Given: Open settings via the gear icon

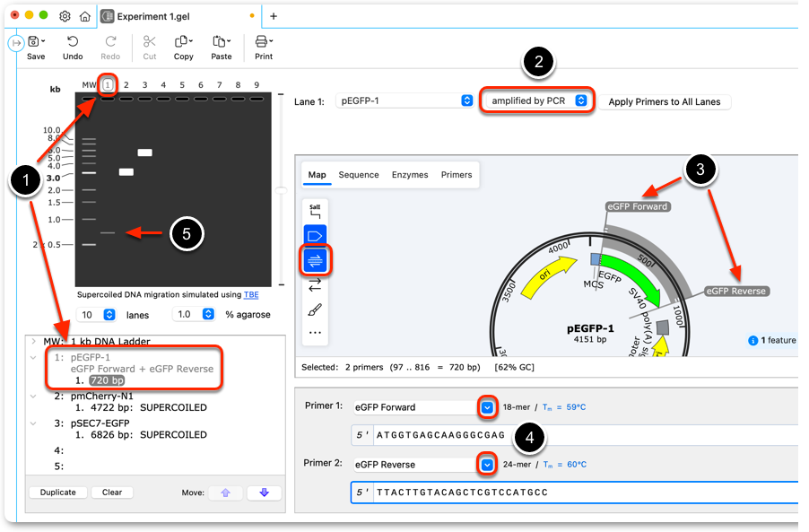Looking at the screenshot, I should 65,16.
